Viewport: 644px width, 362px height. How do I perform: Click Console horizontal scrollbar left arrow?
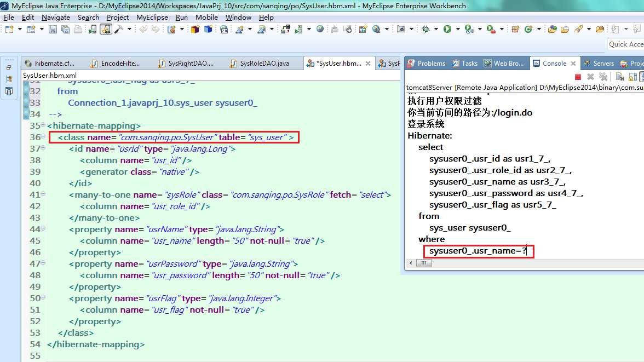411,263
